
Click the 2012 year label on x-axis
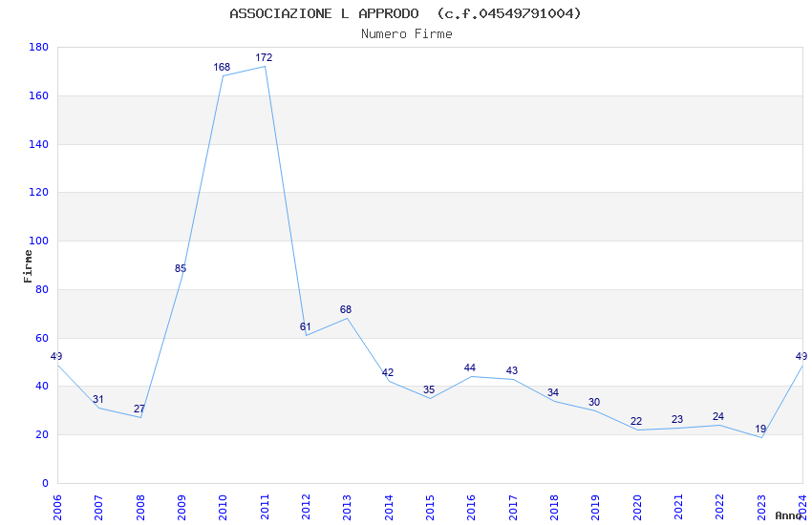click(x=306, y=507)
